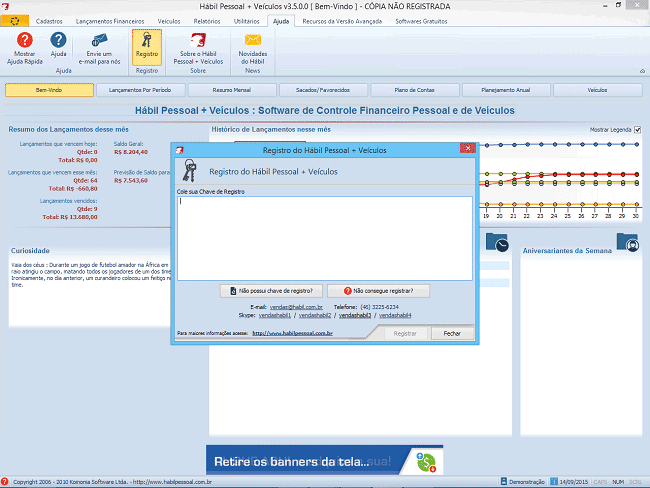Click the Fechar button

point(452,334)
